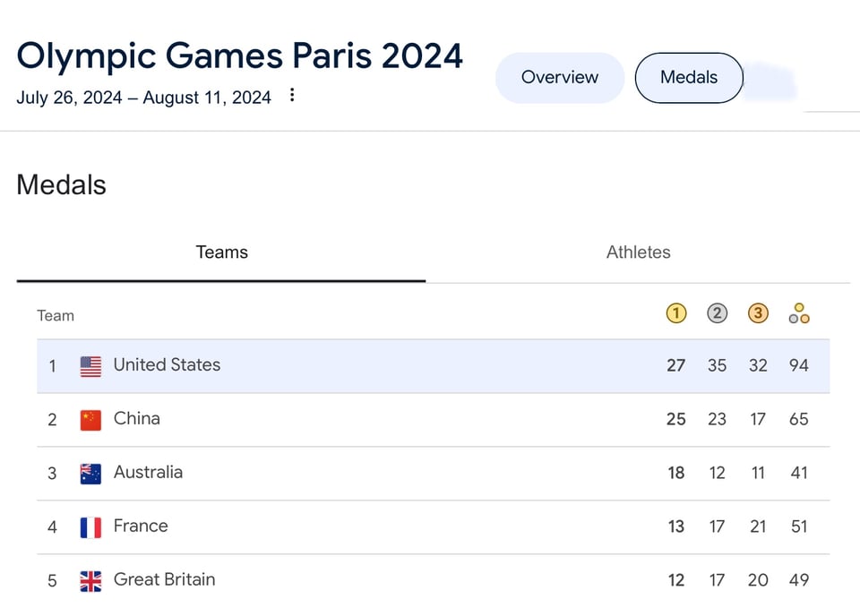This screenshot has height=616, width=860.
Task: Select the Teams tab
Action: click(x=221, y=252)
